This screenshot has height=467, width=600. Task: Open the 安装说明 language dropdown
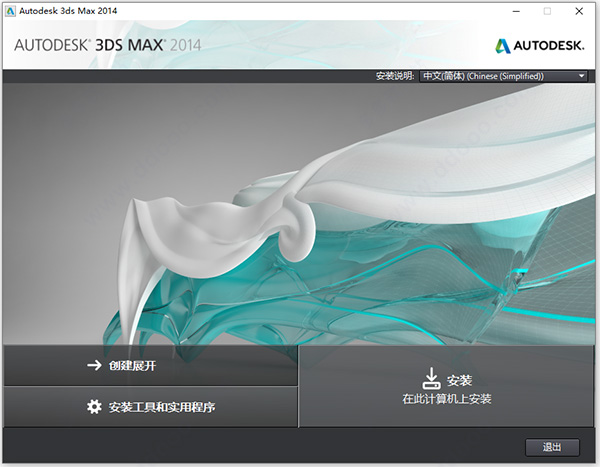503,76
